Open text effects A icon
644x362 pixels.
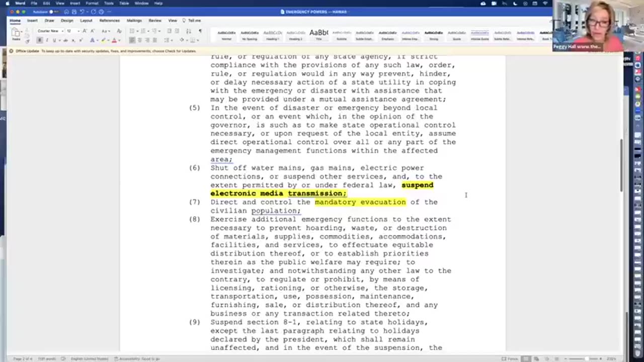pyautogui.click(x=92, y=40)
